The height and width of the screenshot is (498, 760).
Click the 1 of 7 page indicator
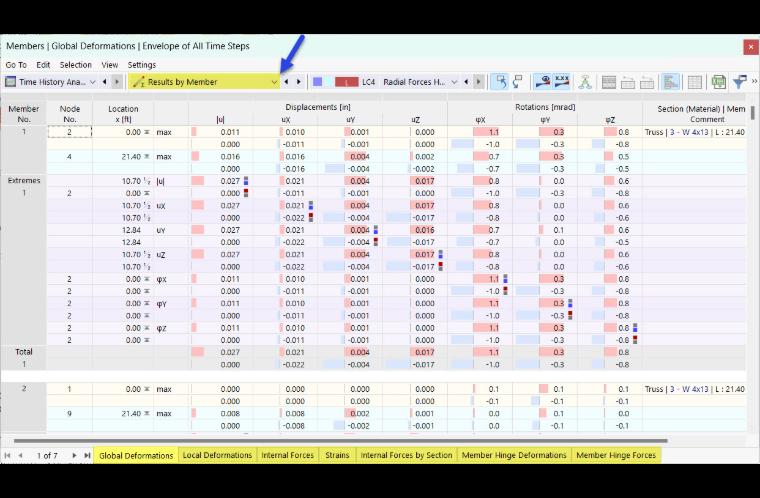(x=47, y=455)
